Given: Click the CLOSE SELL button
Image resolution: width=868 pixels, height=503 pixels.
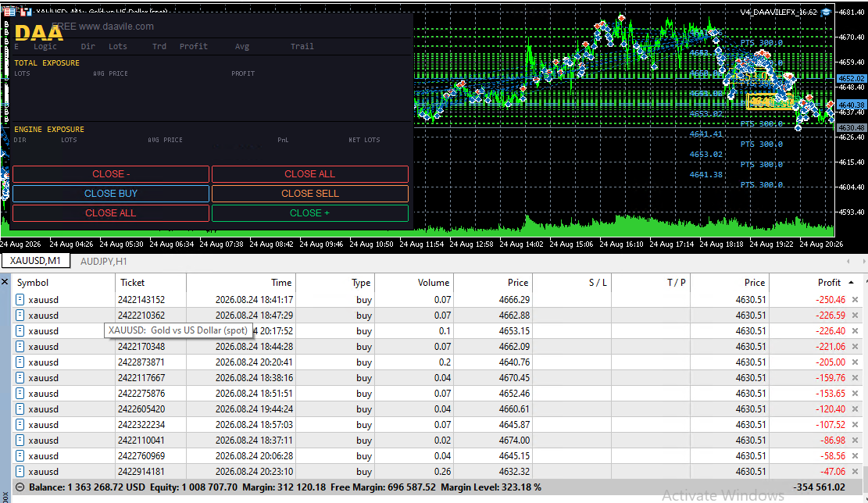Looking at the screenshot, I should (x=310, y=193).
